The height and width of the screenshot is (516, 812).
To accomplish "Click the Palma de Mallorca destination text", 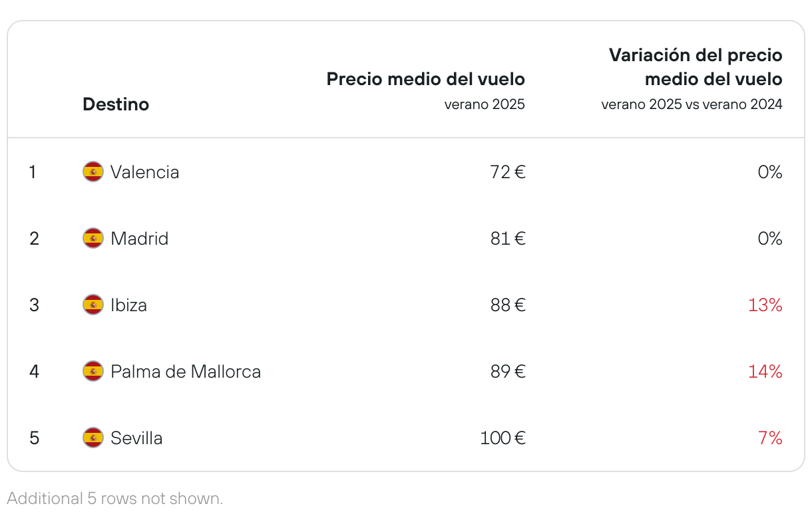I will [x=186, y=371].
